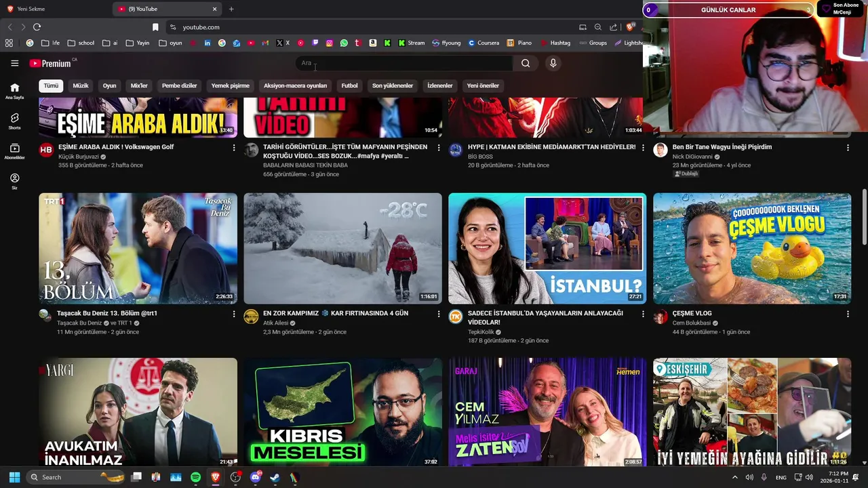Play the KIBRIS MESELESİ thumbnail
The height and width of the screenshot is (488, 868).
pyautogui.click(x=342, y=412)
